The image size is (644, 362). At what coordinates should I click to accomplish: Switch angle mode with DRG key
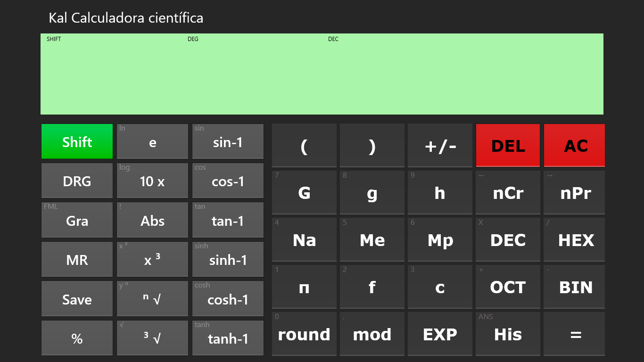click(77, 181)
